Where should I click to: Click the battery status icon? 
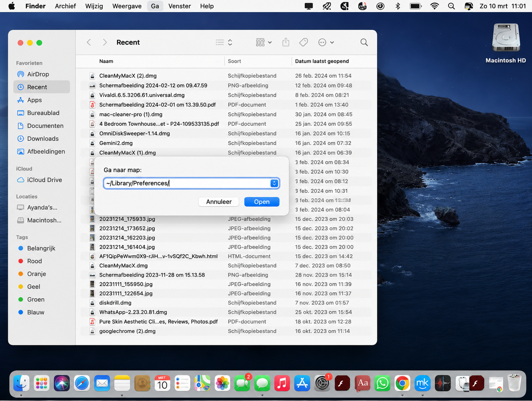416,6
